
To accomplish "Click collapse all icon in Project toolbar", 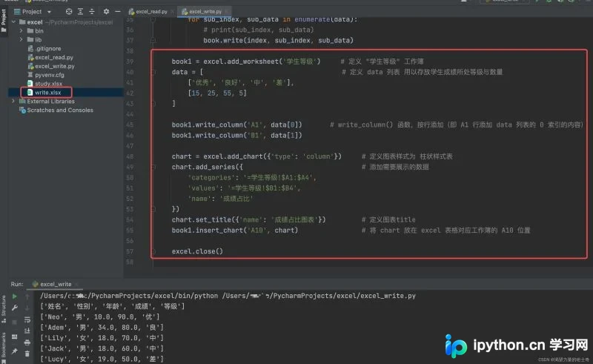I will click(91, 12).
